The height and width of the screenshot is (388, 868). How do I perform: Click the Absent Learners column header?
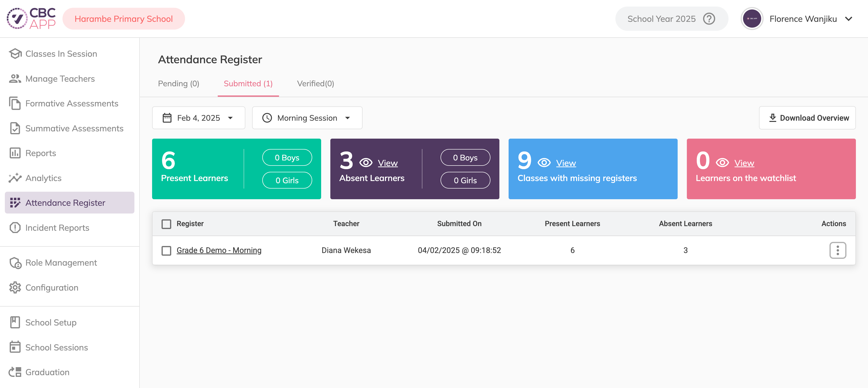pyautogui.click(x=685, y=223)
